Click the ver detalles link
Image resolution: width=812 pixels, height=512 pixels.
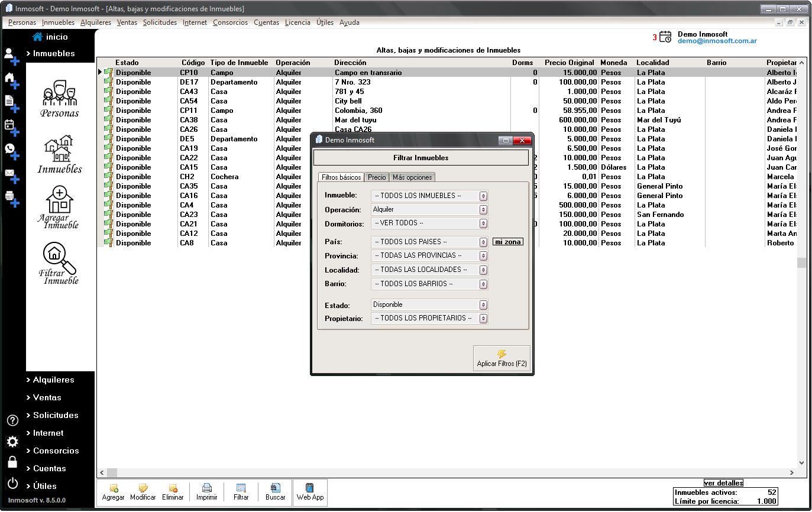coord(723,483)
